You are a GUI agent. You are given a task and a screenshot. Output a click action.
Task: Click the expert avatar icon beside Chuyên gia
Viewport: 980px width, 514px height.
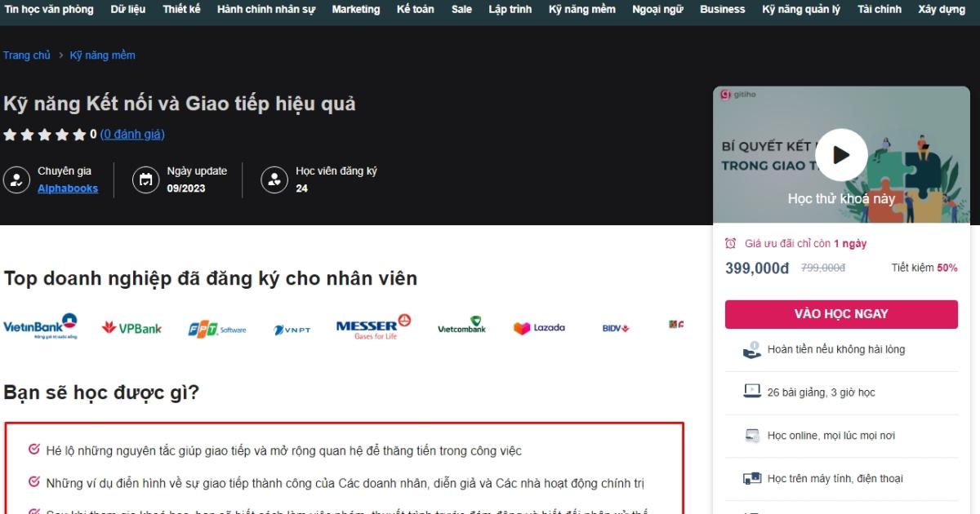[16, 180]
